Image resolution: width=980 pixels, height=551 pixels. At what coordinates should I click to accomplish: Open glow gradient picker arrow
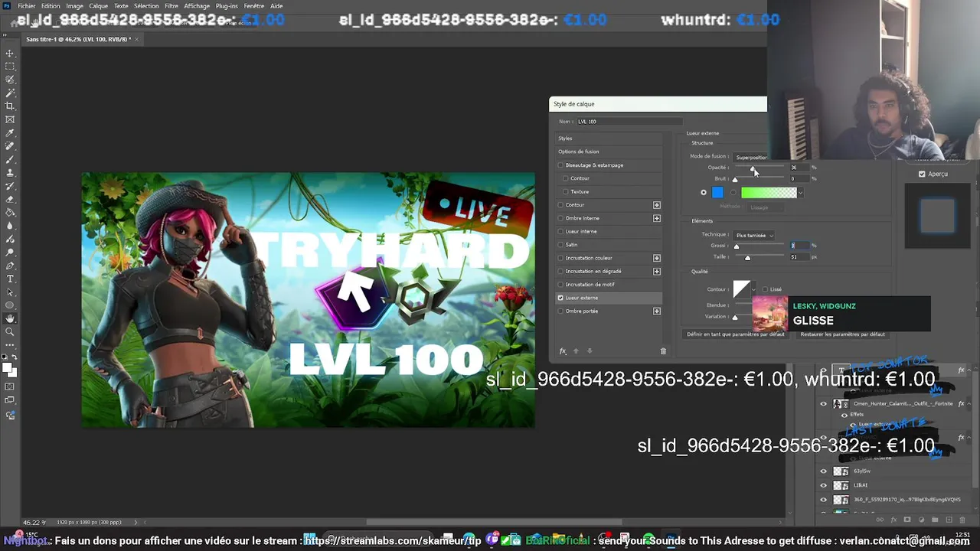coord(801,193)
